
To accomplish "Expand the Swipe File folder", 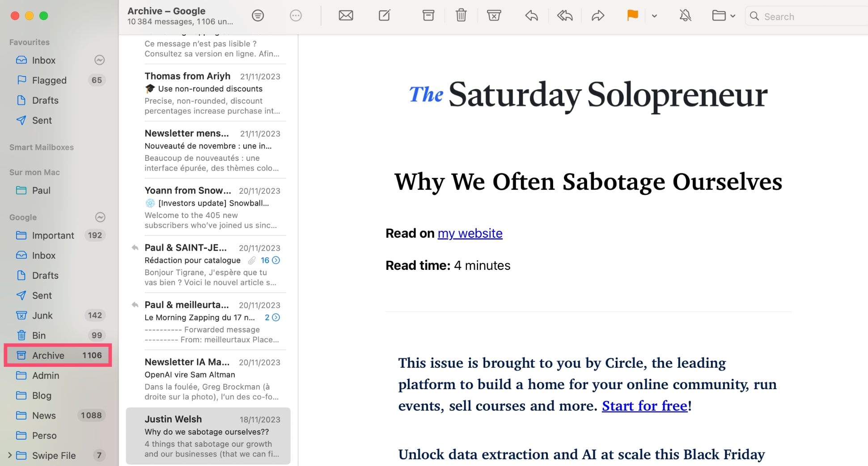I will point(10,455).
